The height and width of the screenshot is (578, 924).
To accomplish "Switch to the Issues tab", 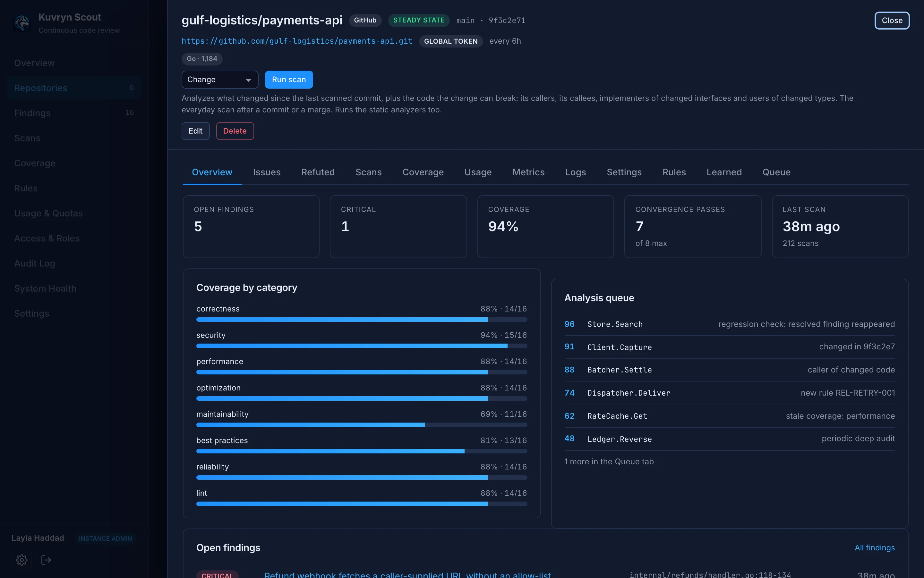I will 267,172.
